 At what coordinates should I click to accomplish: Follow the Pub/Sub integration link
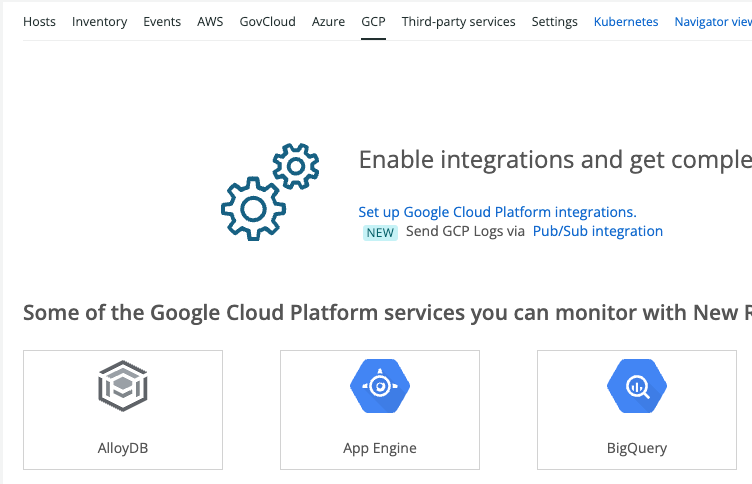click(597, 231)
